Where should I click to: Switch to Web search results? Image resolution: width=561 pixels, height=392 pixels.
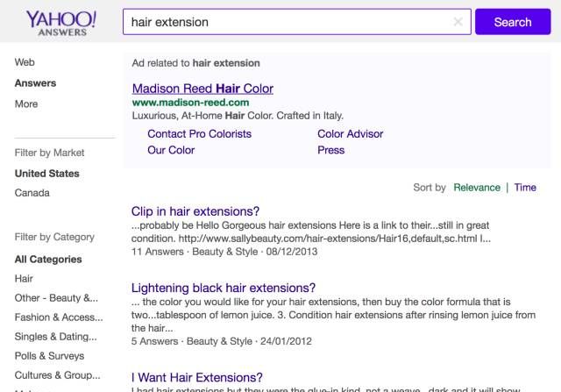tap(25, 62)
